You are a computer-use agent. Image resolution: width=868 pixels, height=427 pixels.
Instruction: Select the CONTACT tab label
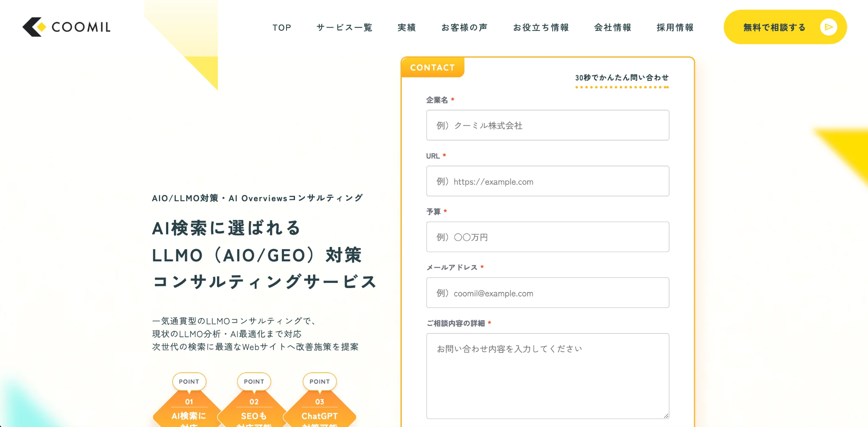pyautogui.click(x=432, y=67)
